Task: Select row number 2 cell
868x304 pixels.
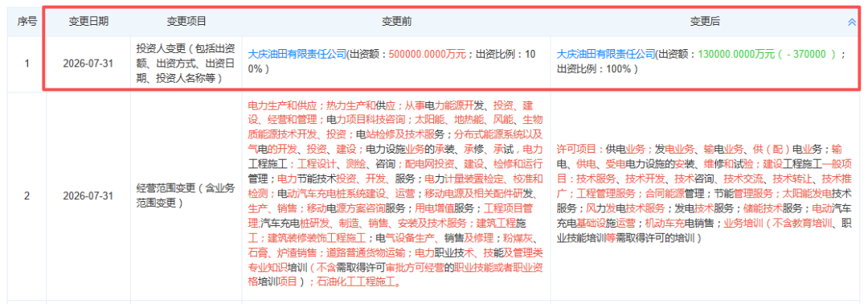Action: pyautogui.click(x=27, y=196)
